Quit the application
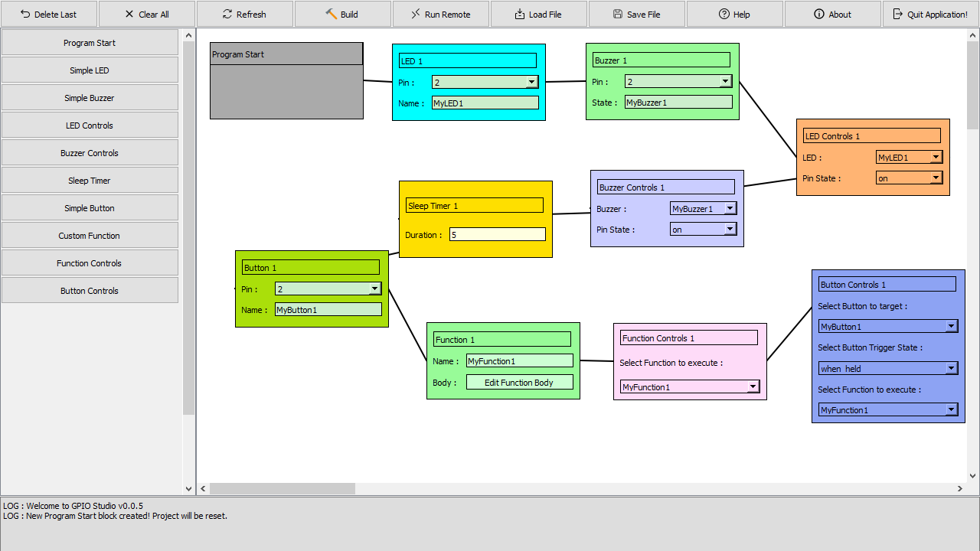 pyautogui.click(x=930, y=13)
